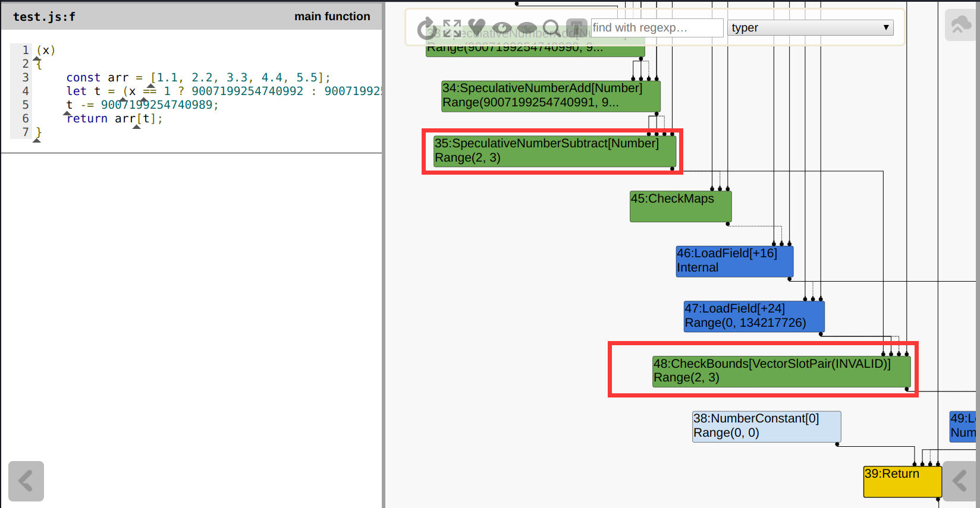
Task: Select the yellow 39:Return node
Action: coord(902,481)
